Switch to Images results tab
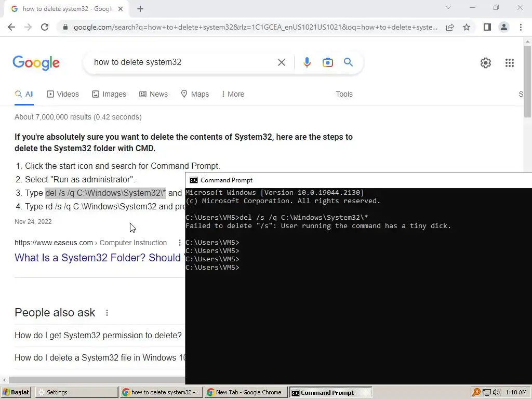 click(x=109, y=94)
